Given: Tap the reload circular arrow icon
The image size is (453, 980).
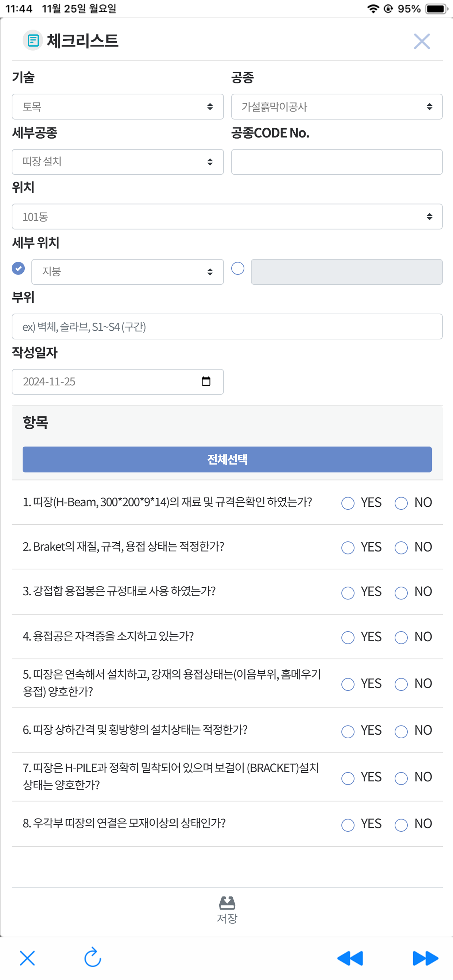Looking at the screenshot, I should tap(93, 957).
